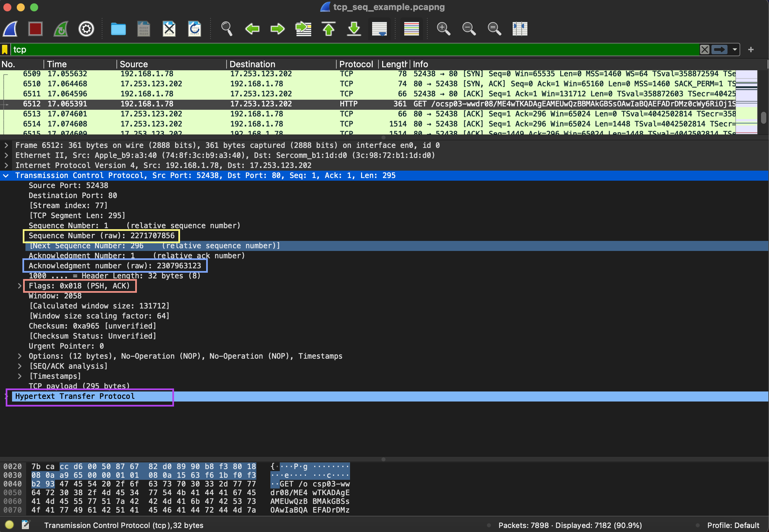
Task: Expand the Ethernet II tree node
Action: pyautogui.click(x=6, y=155)
